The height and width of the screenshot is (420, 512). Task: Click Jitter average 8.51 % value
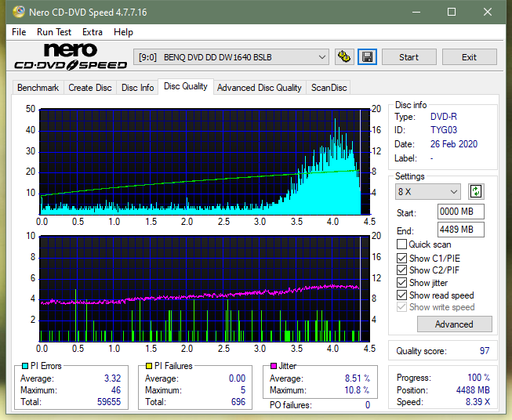click(x=358, y=378)
